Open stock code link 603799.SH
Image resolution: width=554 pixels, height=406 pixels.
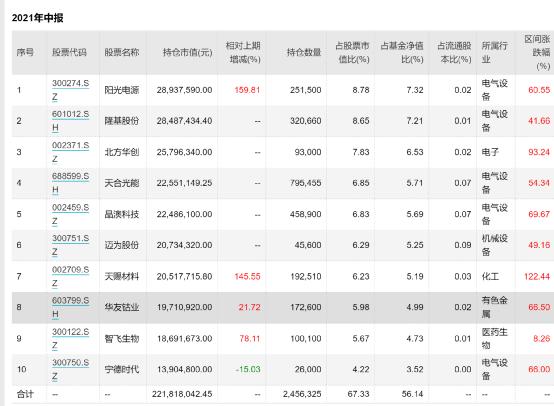70,307
